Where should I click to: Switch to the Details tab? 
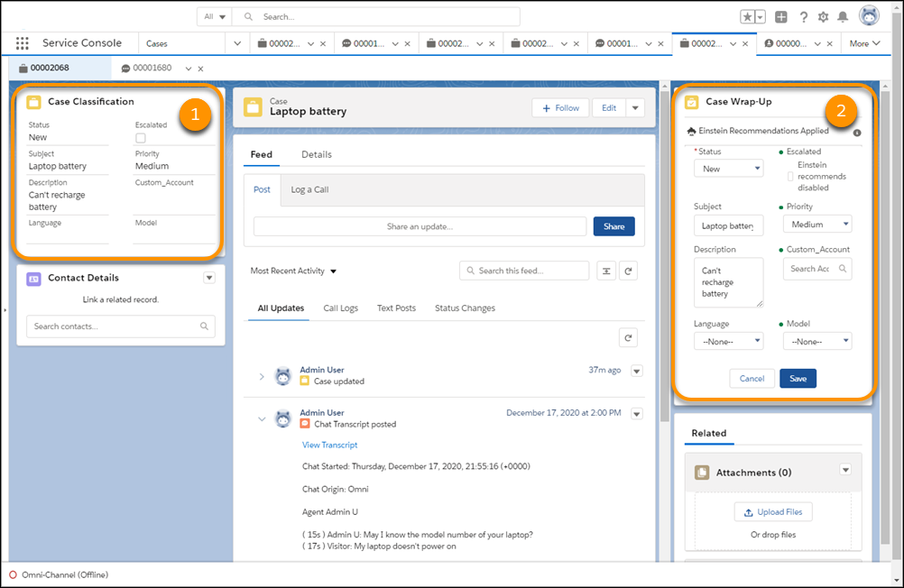317,154
